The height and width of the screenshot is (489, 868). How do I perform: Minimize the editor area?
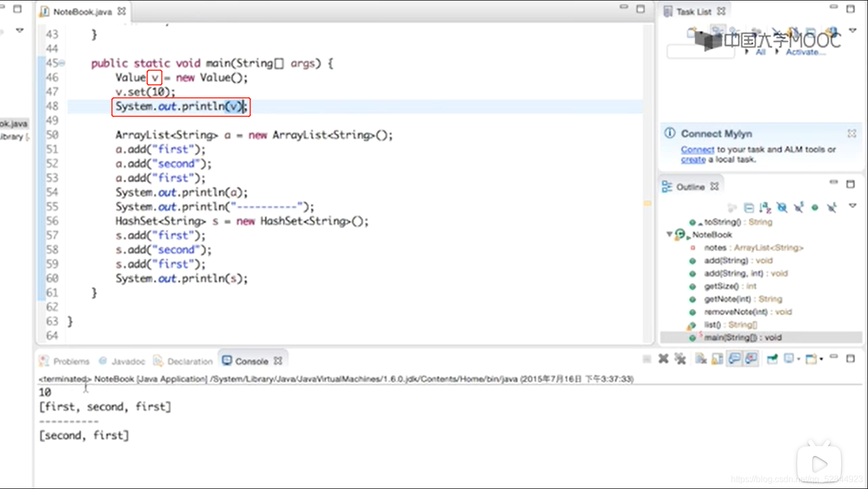pyautogui.click(x=623, y=7)
